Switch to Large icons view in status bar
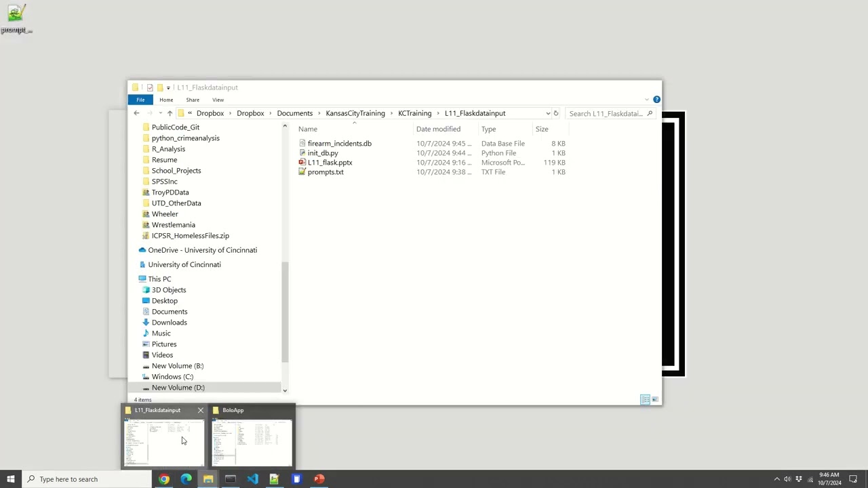The image size is (868, 488). [654, 400]
